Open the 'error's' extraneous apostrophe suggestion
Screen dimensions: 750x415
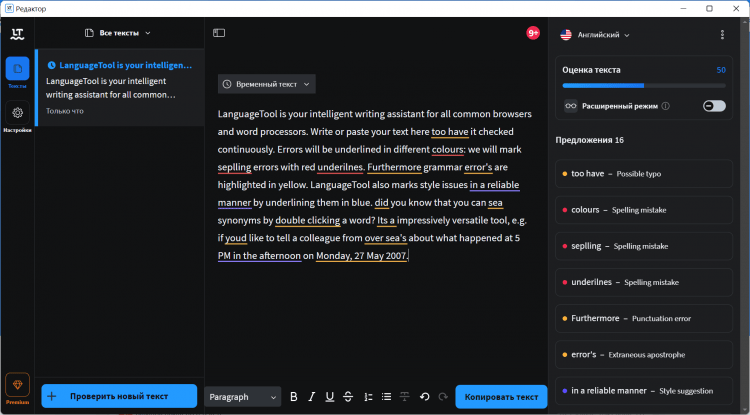644,355
